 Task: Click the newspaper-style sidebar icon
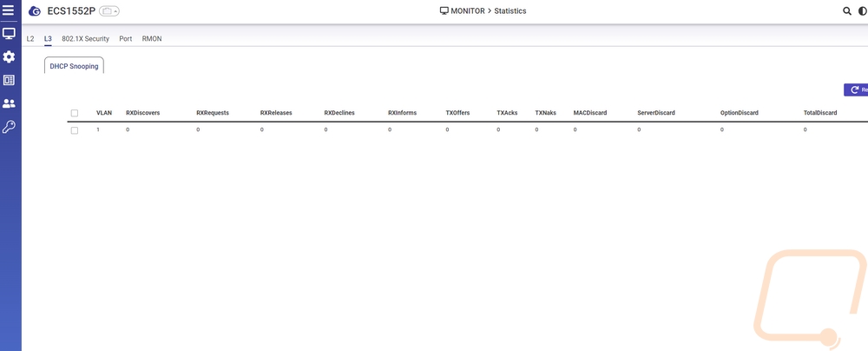tap(9, 80)
